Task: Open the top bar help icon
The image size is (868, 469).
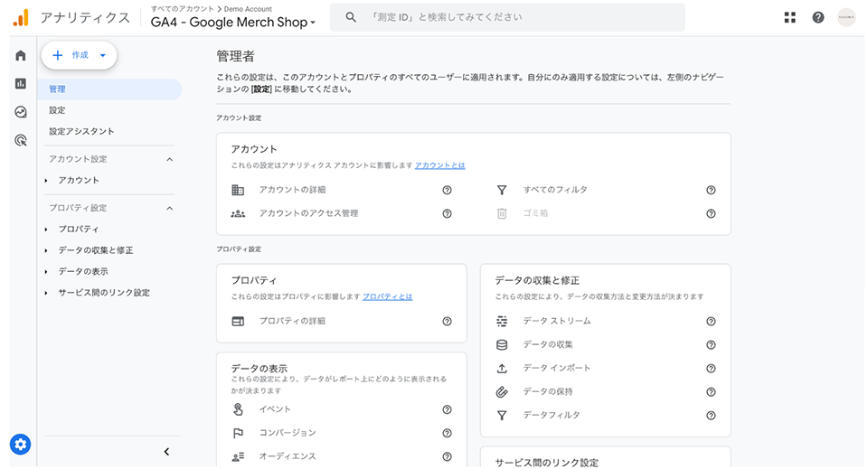Action: click(x=818, y=18)
